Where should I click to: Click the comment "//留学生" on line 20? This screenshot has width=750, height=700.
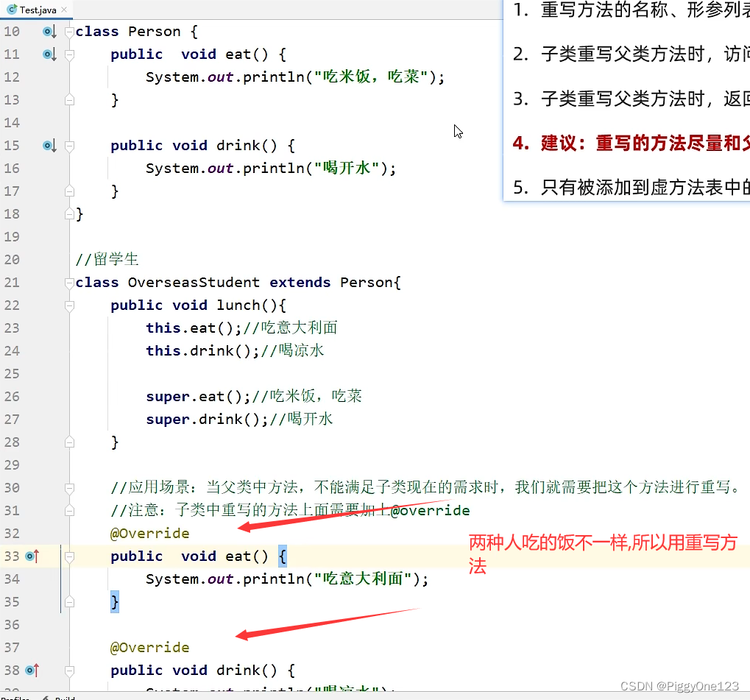107,260
